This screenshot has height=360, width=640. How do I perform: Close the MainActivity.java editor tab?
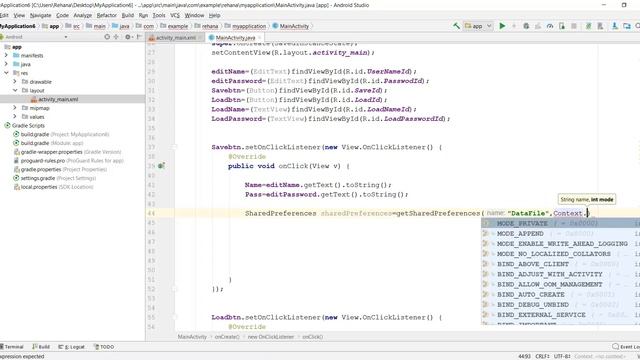pyautogui.click(x=260, y=38)
